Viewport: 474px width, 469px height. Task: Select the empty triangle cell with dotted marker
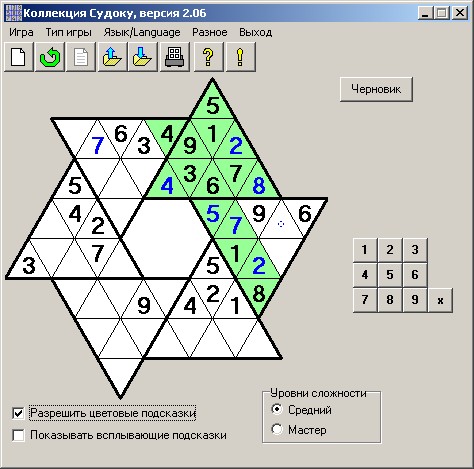tap(281, 224)
